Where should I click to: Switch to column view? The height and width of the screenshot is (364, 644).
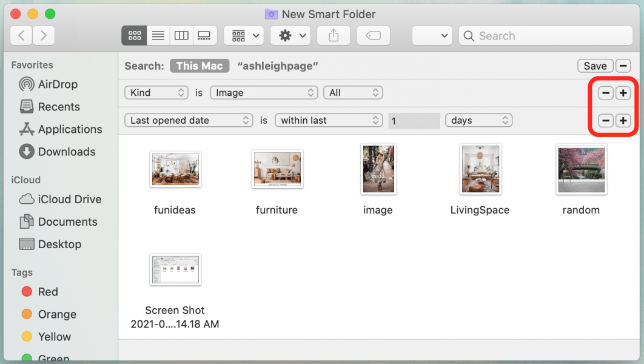pyautogui.click(x=181, y=36)
